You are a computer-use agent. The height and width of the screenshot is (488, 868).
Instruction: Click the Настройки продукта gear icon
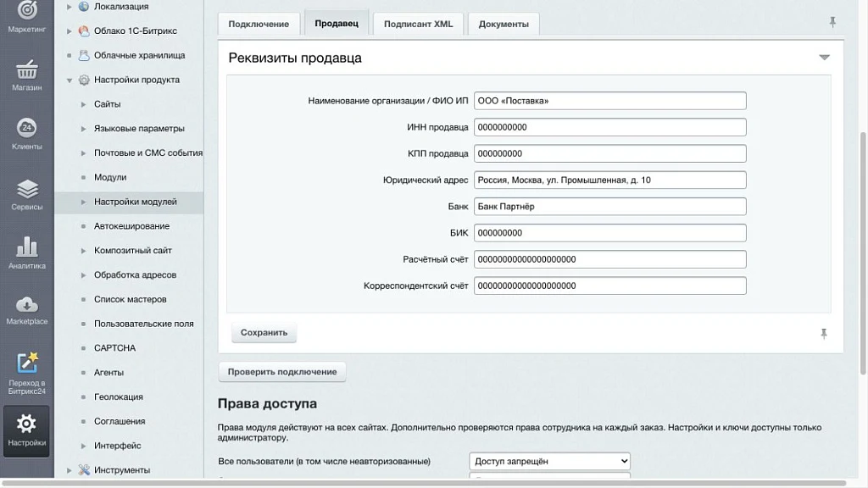click(x=84, y=80)
